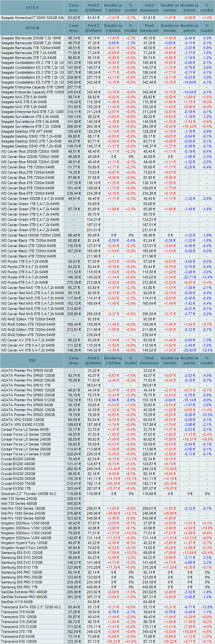
Task: Click 212,41 € price of Crucial MX200 750GB
Action: coord(74,483)
